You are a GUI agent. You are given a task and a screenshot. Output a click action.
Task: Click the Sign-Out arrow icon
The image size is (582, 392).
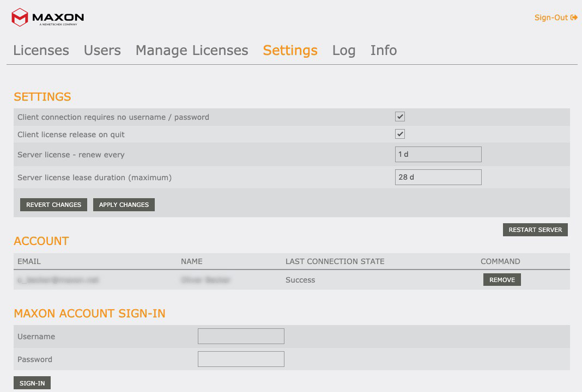pos(574,17)
